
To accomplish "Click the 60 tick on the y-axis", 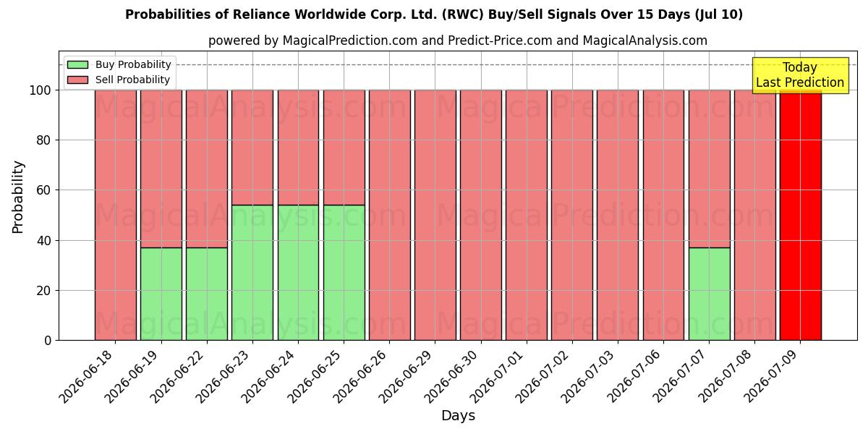I will tap(44, 190).
